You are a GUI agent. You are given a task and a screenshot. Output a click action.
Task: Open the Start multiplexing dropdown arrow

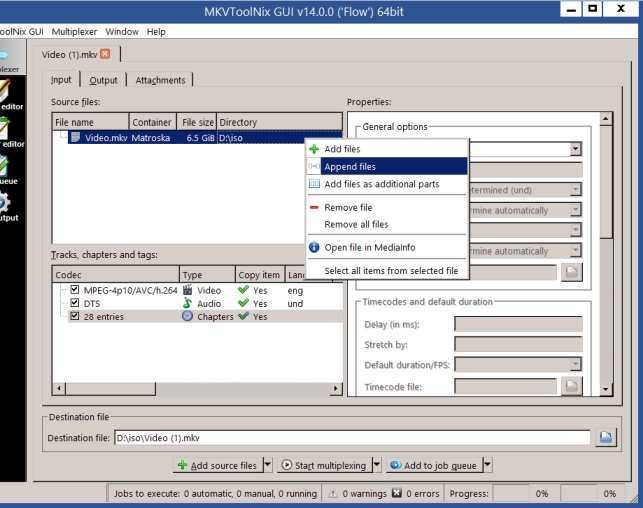coord(377,465)
